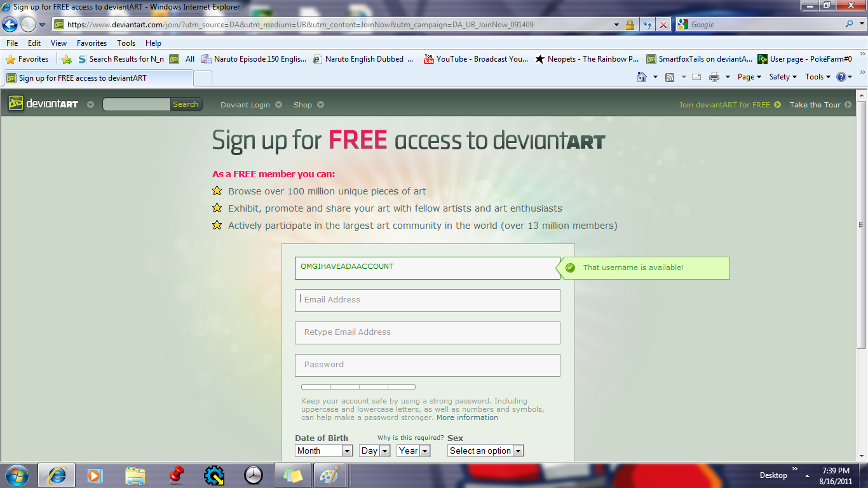
Task: Open 'Neopets - The Rainbow P...' favorite
Action: pos(587,59)
